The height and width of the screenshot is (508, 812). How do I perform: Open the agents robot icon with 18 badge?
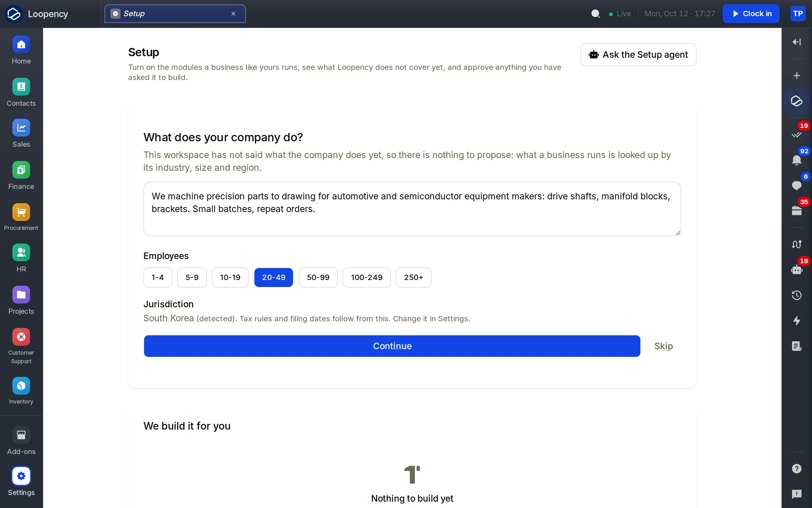796,270
